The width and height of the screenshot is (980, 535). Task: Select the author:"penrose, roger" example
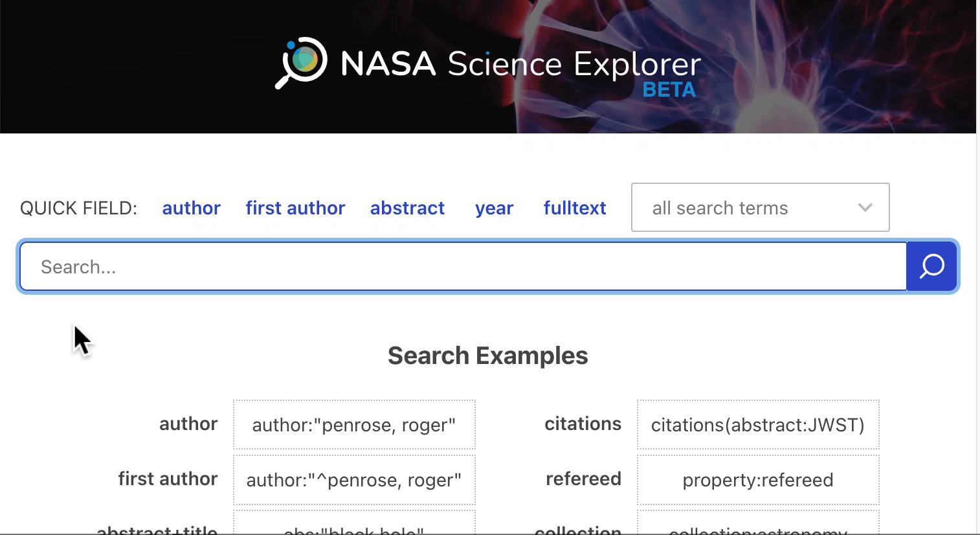(x=354, y=424)
